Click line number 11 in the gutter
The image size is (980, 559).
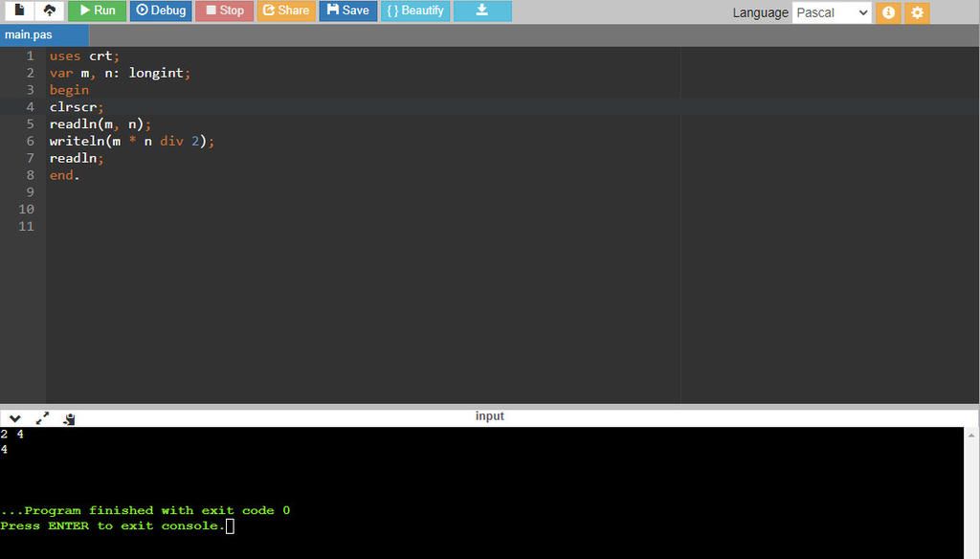click(x=26, y=226)
